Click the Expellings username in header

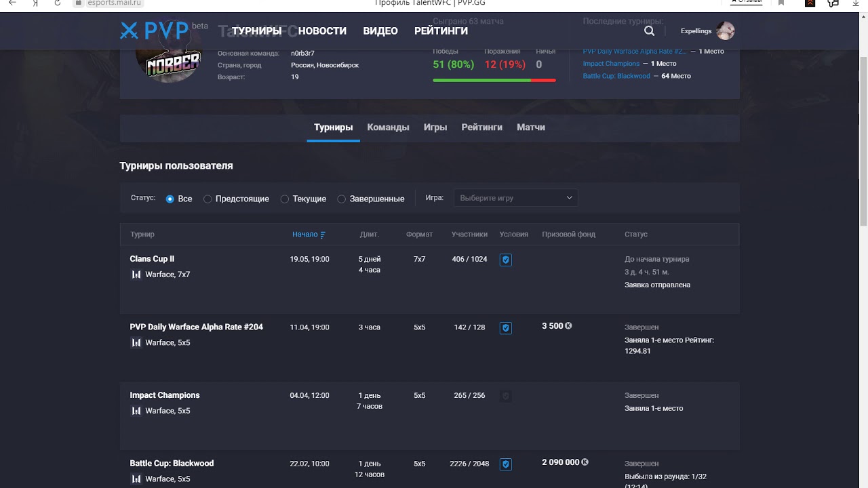tap(696, 31)
